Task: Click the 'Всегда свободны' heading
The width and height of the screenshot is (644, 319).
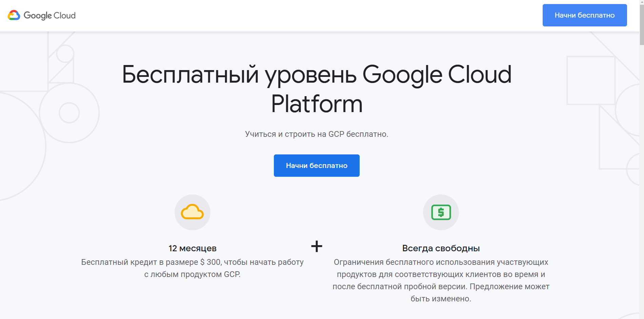Action: point(441,248)
